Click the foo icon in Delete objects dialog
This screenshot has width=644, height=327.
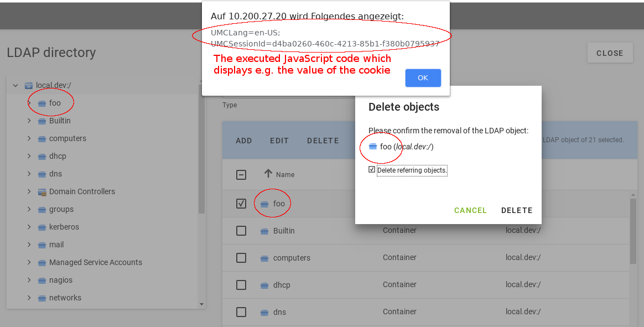tap(372, 147)
